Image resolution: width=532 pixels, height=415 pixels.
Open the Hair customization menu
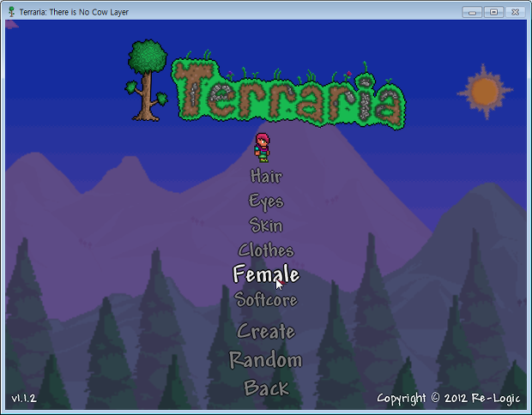266,177
